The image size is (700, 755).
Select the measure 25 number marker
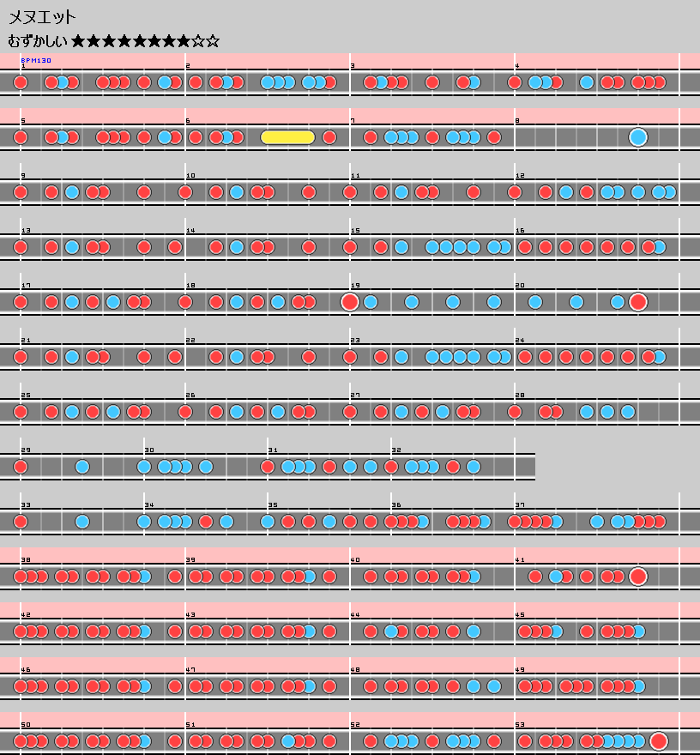[x=26, y=396]
